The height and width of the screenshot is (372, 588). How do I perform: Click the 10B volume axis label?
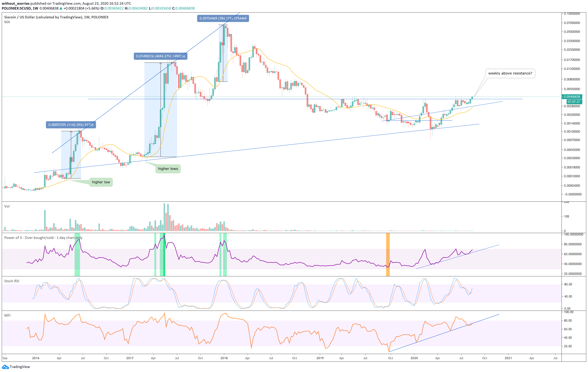566,216
